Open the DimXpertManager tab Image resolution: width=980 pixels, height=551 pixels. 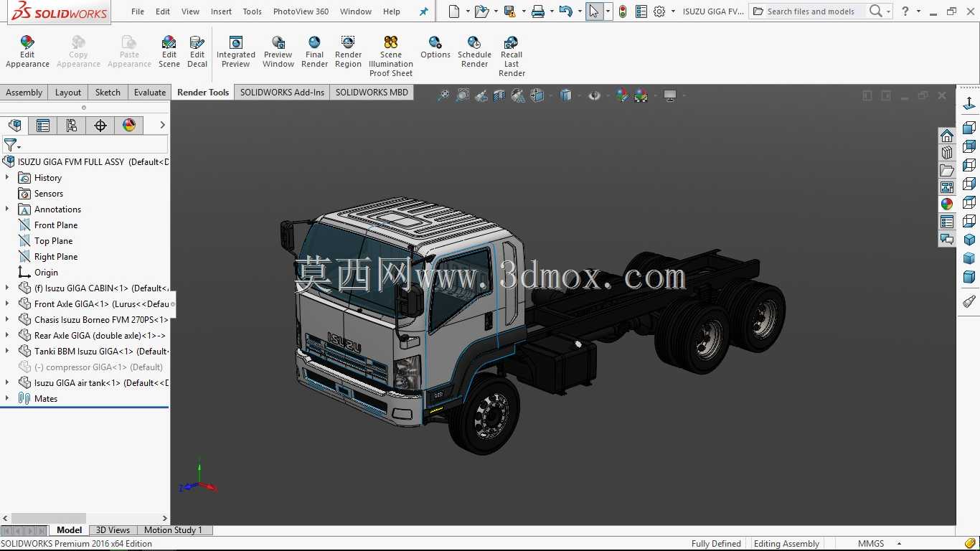[100, 126]
